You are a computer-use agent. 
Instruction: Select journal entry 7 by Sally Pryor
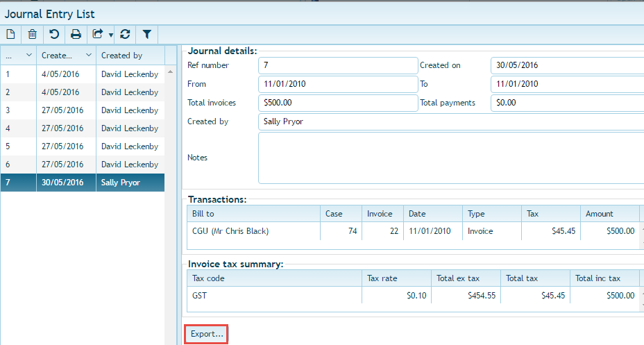(82, 183)
